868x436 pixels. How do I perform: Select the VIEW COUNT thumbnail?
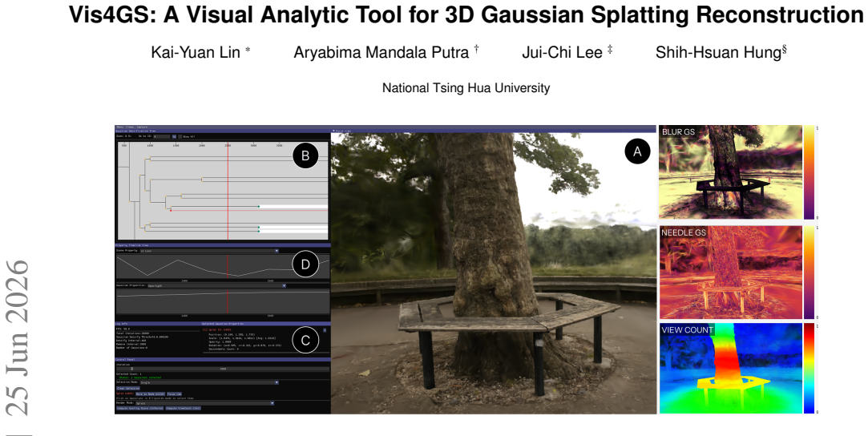730,369
